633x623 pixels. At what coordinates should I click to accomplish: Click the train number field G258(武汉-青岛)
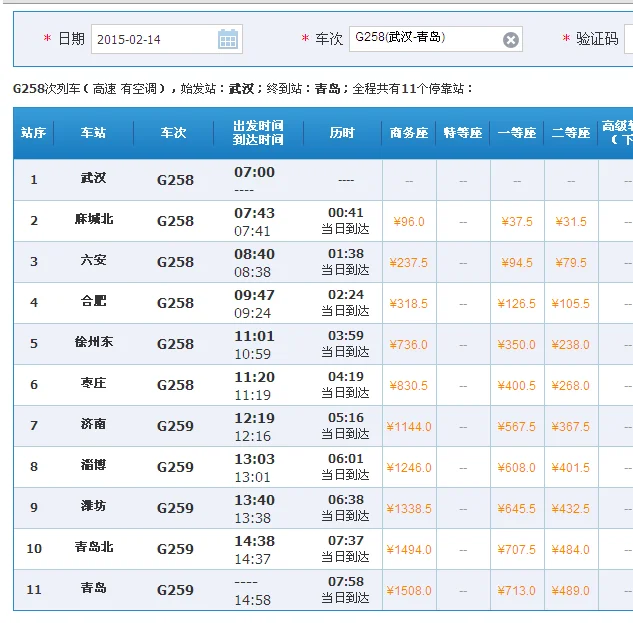click(436, 39)
